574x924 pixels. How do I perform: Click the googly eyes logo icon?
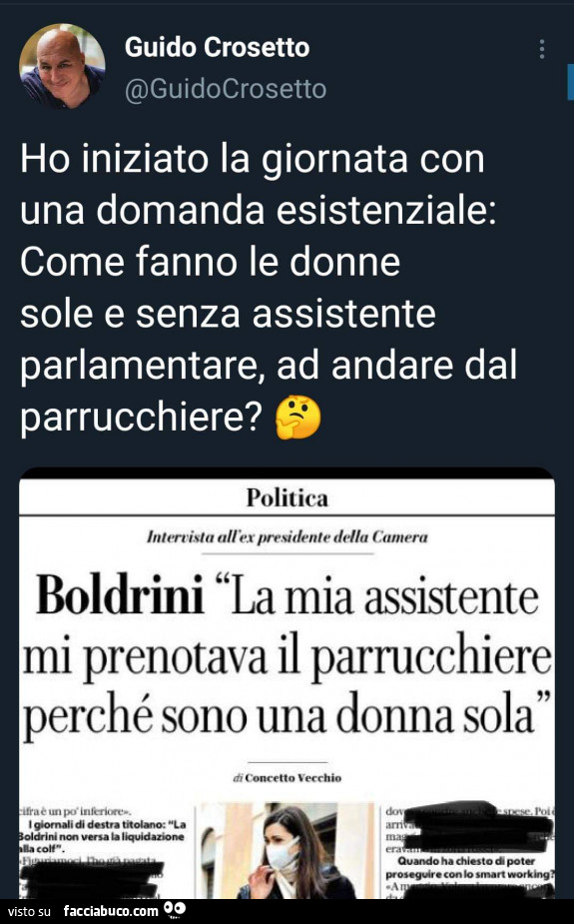point(175,910)
